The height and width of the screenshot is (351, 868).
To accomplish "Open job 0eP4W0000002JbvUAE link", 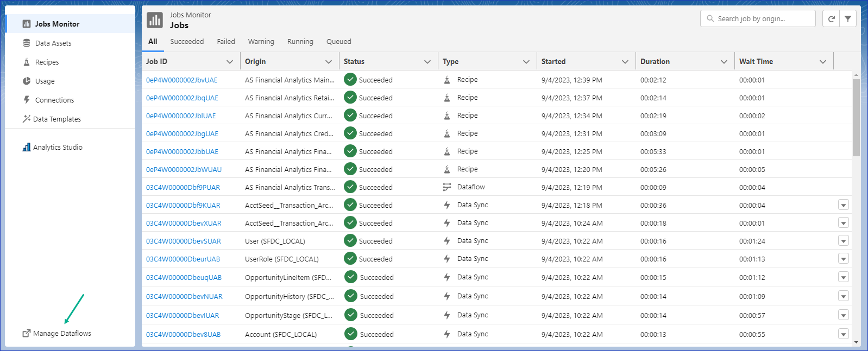I will click(181, 80).
